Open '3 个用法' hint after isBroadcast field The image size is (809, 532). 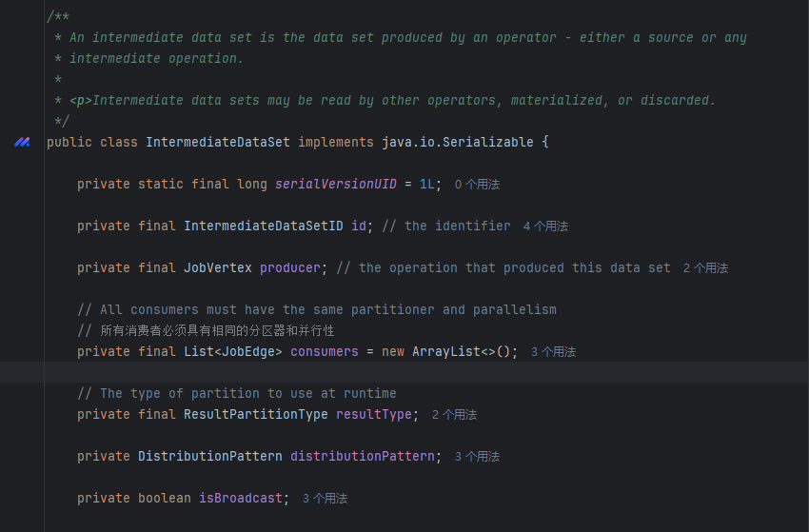326,499
